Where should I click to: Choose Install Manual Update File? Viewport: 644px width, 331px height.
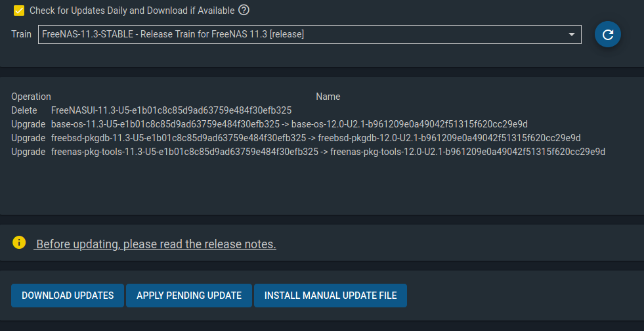330,296
